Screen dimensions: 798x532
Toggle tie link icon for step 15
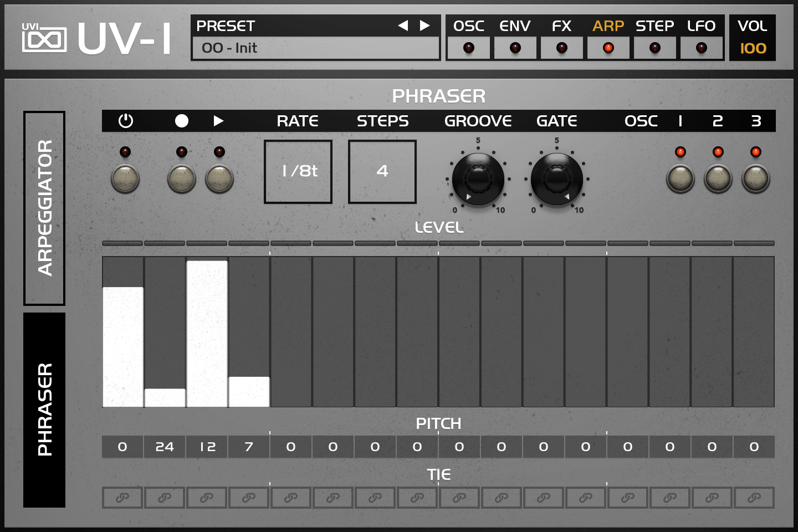713,498
